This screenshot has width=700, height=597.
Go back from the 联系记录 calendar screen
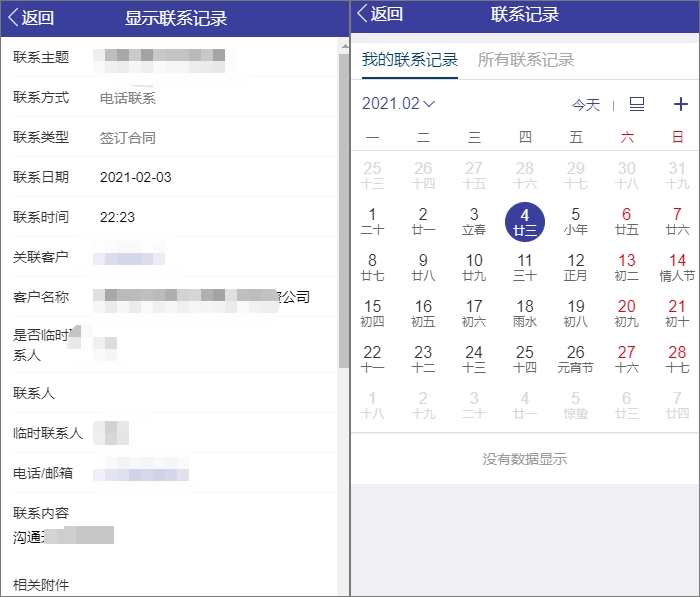(380, 14)
